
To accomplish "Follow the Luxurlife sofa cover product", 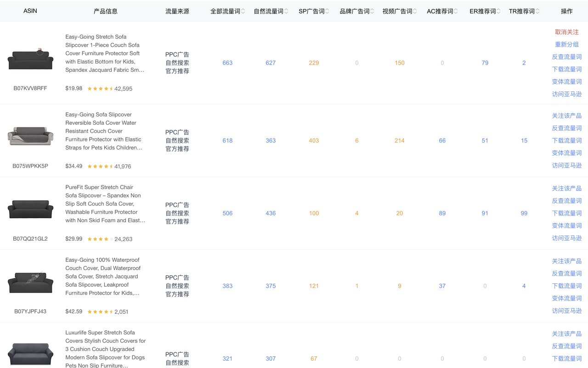I will (x=566, y=333).
